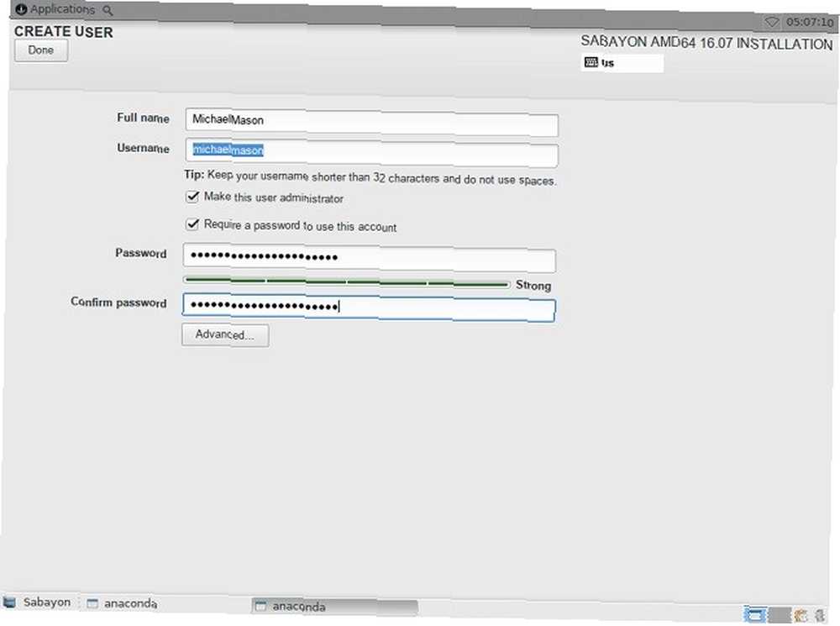
Task: Activate the highlighted anaconda taskbar entry
Action: [335, 606]
